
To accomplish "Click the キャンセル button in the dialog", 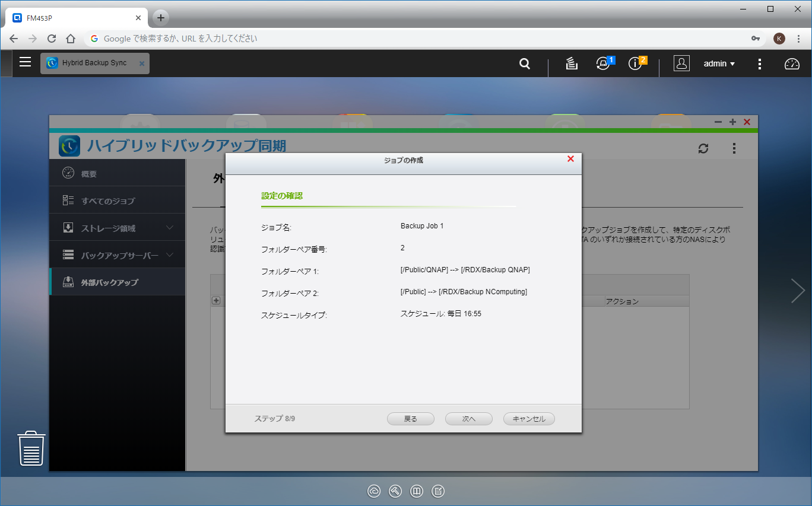I will coord(528,419).
